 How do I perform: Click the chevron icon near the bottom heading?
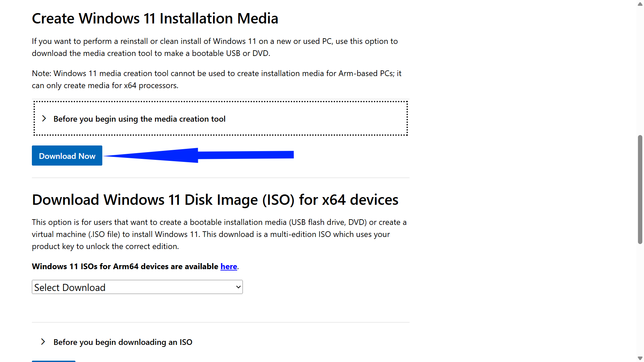(43, 342)
